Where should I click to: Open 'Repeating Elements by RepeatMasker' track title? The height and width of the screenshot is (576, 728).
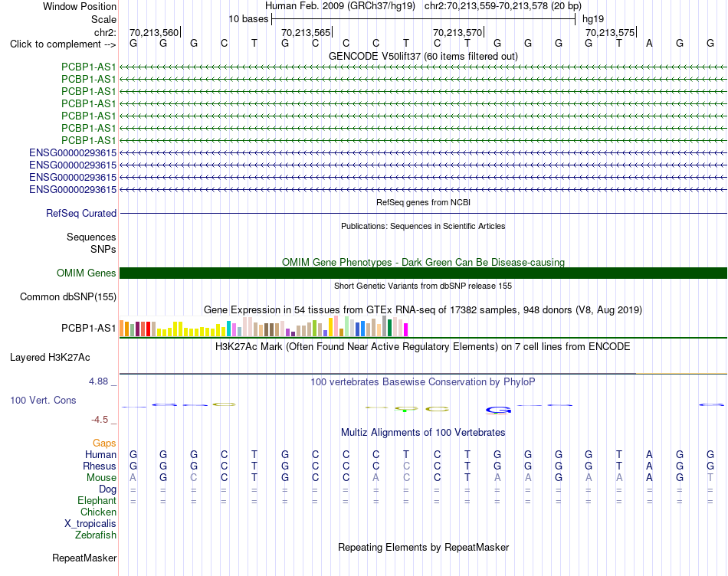423,547
